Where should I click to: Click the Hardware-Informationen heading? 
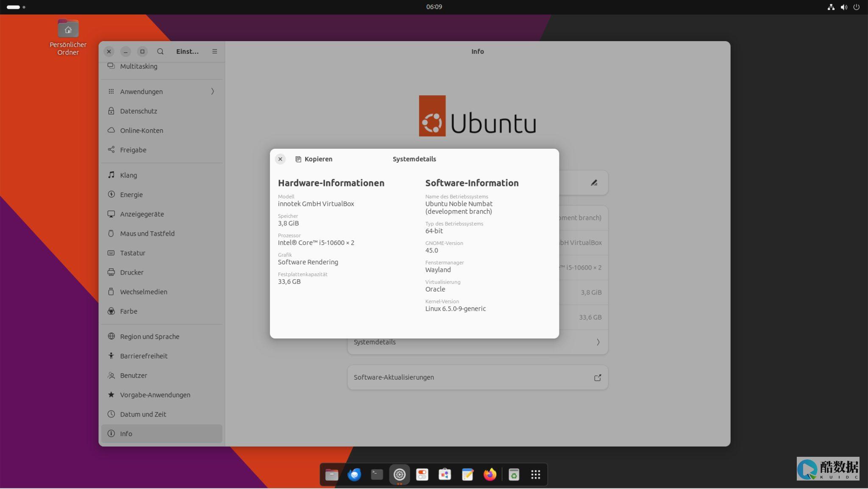(x=331, y=183)
